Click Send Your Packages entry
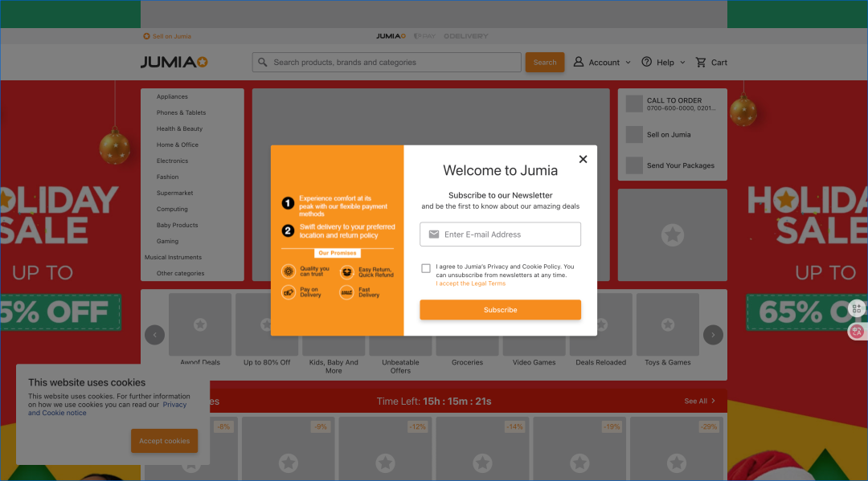The image size is (868, 481). 672,165
